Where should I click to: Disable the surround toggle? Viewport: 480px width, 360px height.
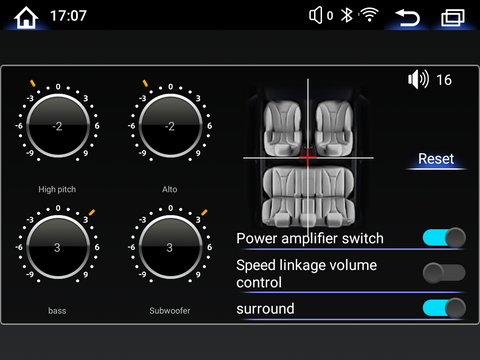point(444,308)
